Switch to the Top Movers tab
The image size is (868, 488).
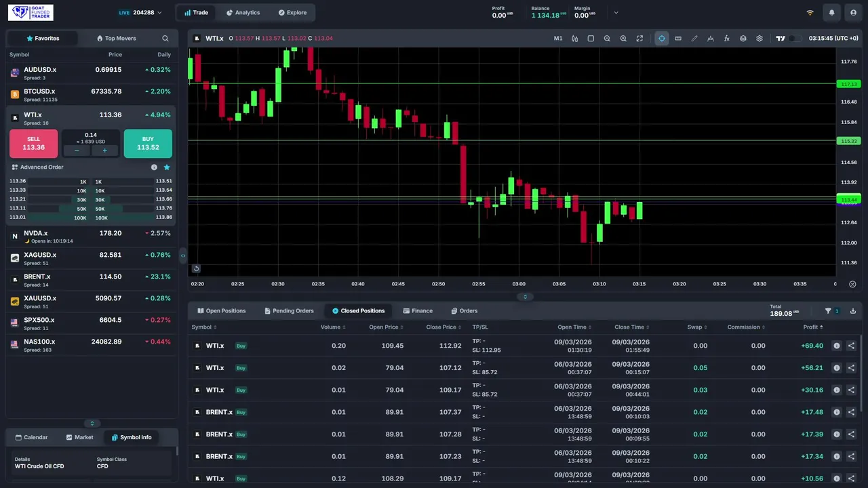click(116, 39)
